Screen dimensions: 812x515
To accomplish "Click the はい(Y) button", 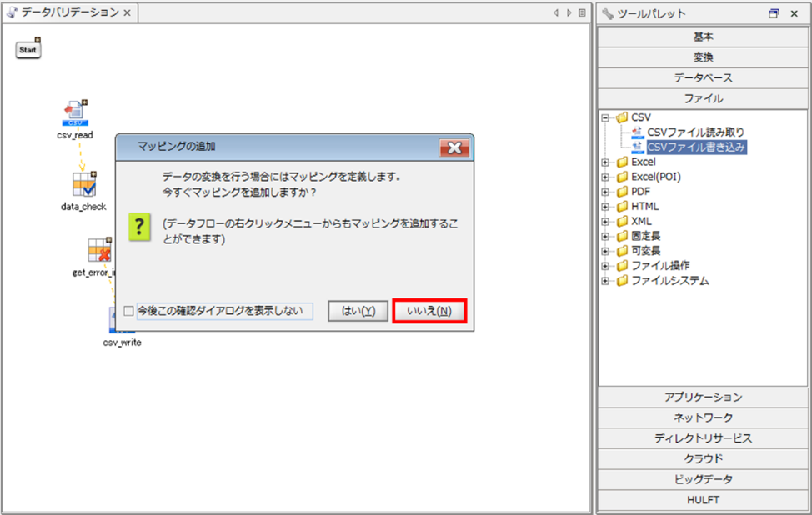I will pos(358,311).
